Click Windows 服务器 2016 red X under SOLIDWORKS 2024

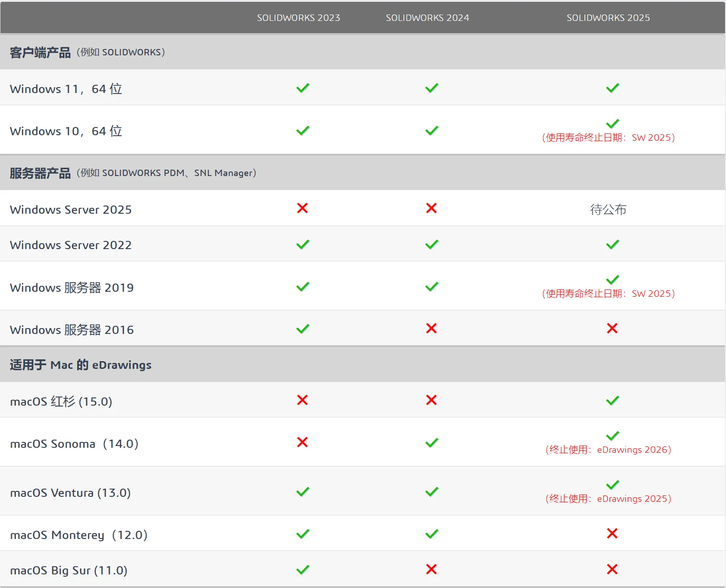[x=431, y=328]
